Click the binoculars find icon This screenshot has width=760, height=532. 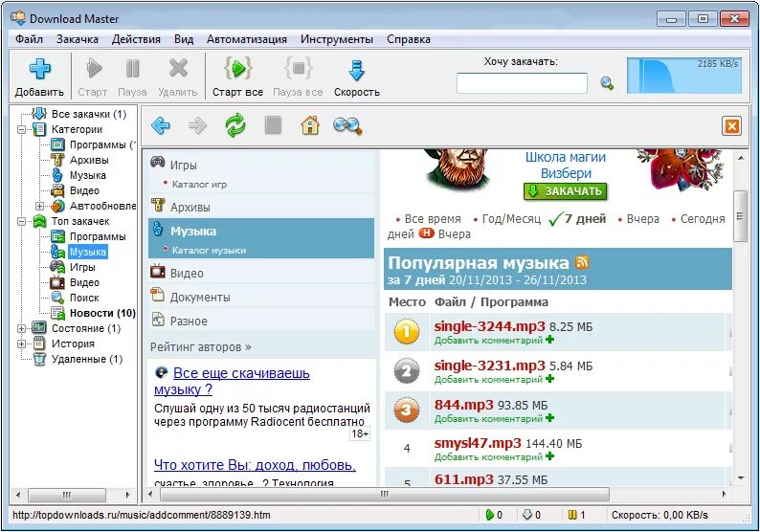pos(347,126)
